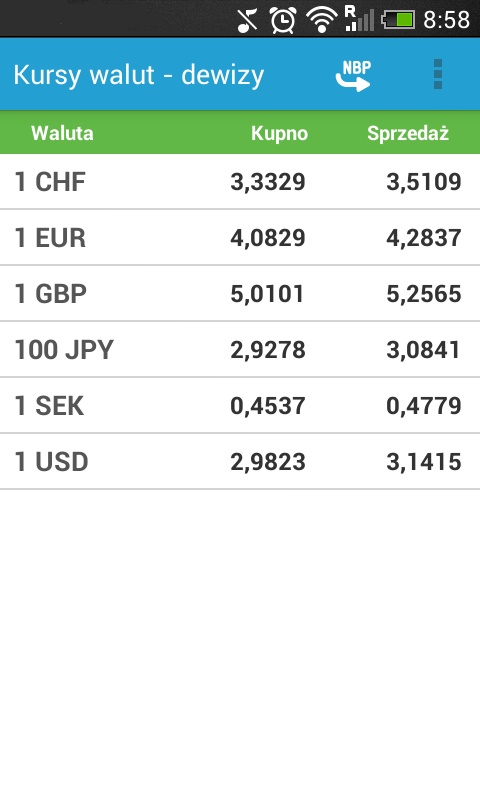Tap the Kursy walut - dewizy title
This screenshot has height=800, width=480.
coord(139,76)
